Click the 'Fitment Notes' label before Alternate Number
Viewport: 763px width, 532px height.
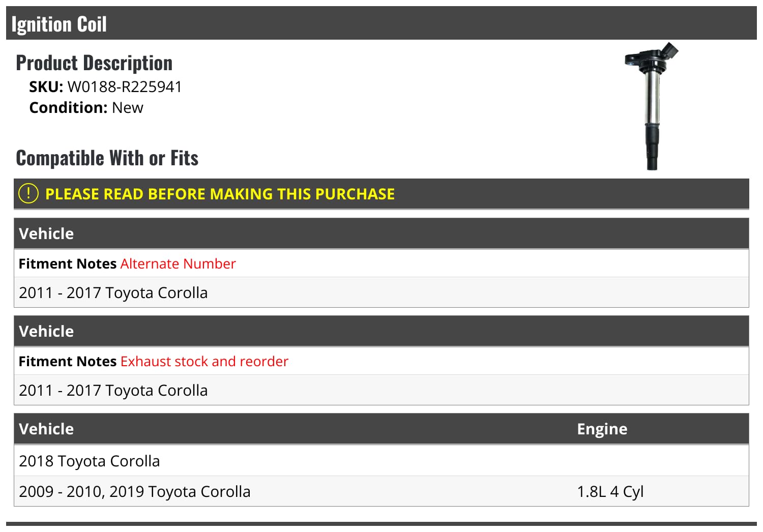click(x=68, y=263)
